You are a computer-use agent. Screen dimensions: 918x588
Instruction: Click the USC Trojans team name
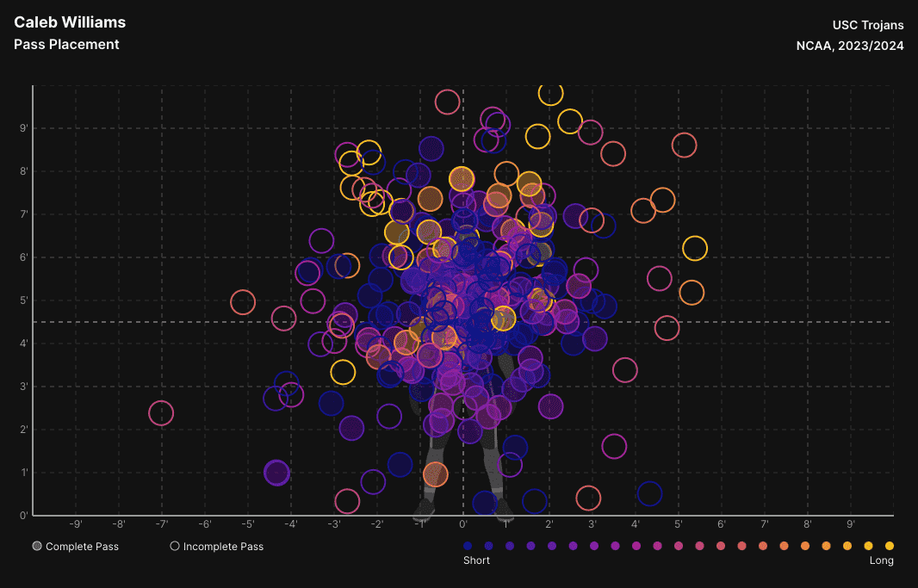[x=867, y=25]
